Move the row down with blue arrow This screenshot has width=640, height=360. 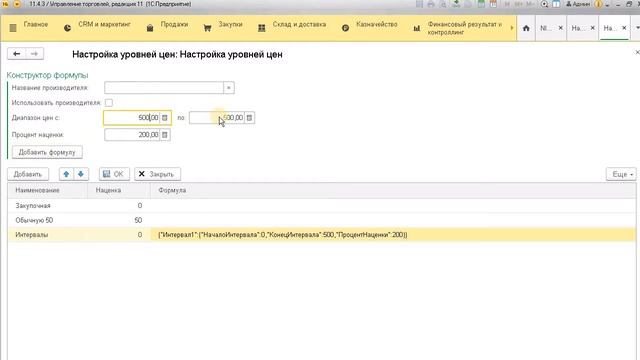81,174
